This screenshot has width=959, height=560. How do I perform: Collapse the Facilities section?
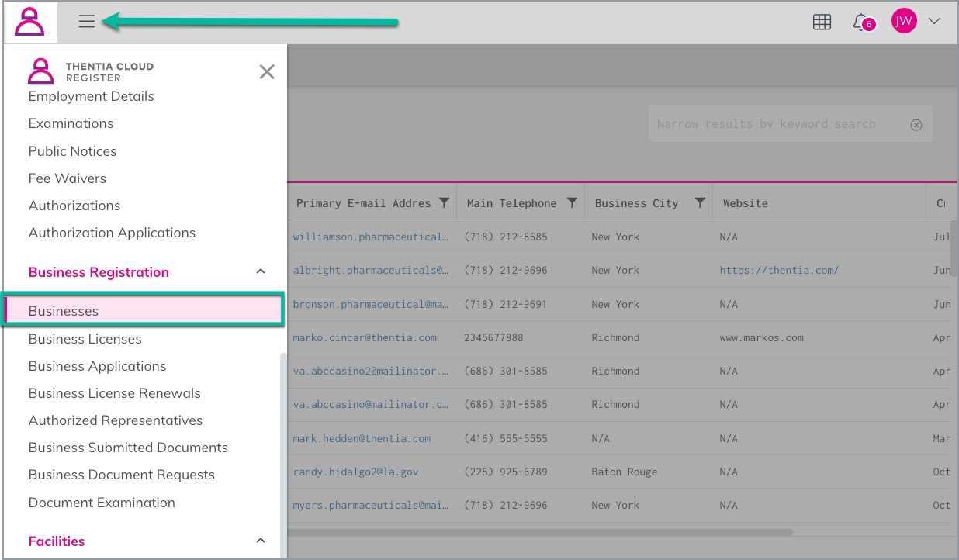click(x=261, y=541)
